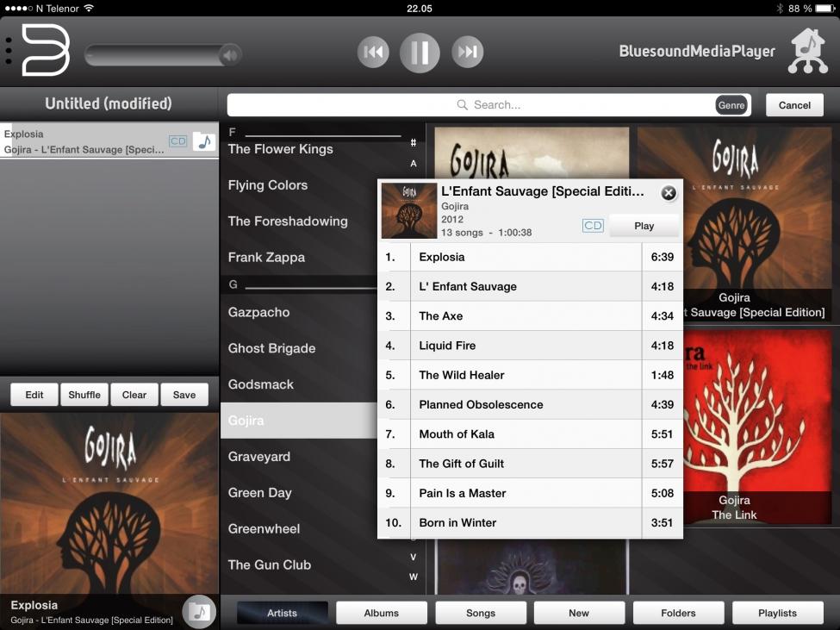Toggle the Genre search filter
The image size is (840, 630).
(731, 105)
